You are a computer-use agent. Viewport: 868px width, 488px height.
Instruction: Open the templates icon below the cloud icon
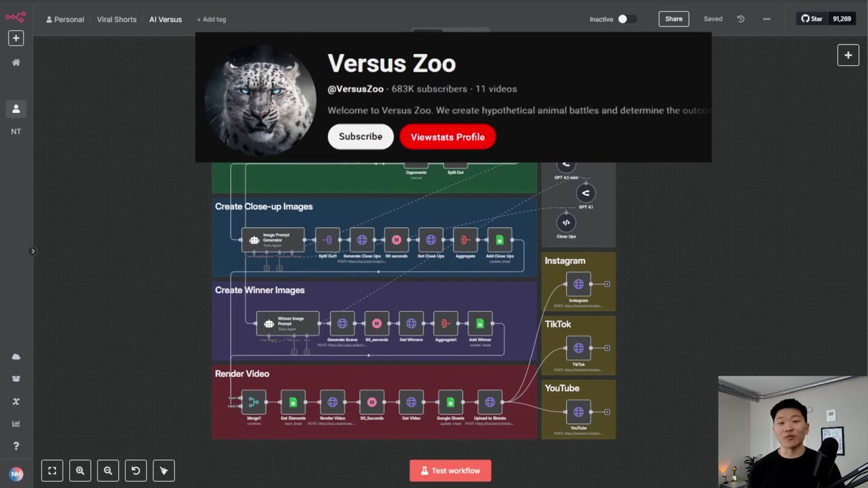[16, 379]
